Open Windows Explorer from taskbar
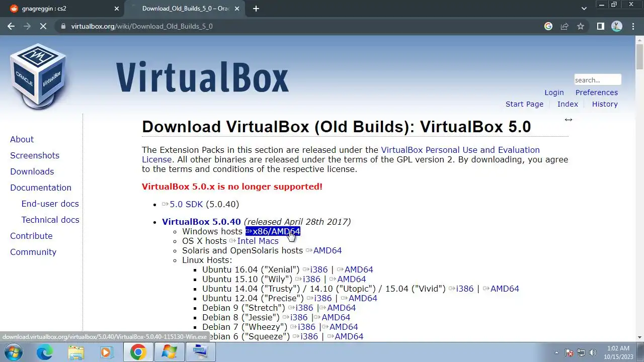Screen dimensions: 644x362 pyautogui.click(x=76, y=352)
